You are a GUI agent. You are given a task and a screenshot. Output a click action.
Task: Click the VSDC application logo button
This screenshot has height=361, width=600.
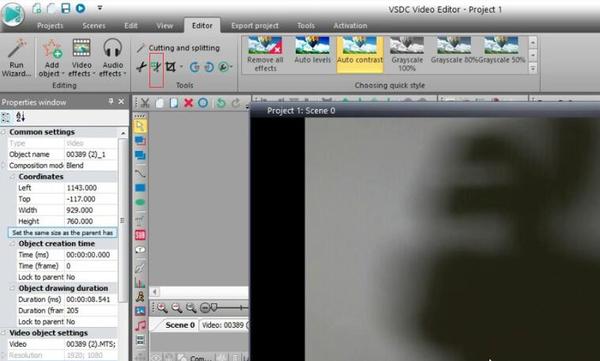[x=13, y=15]
